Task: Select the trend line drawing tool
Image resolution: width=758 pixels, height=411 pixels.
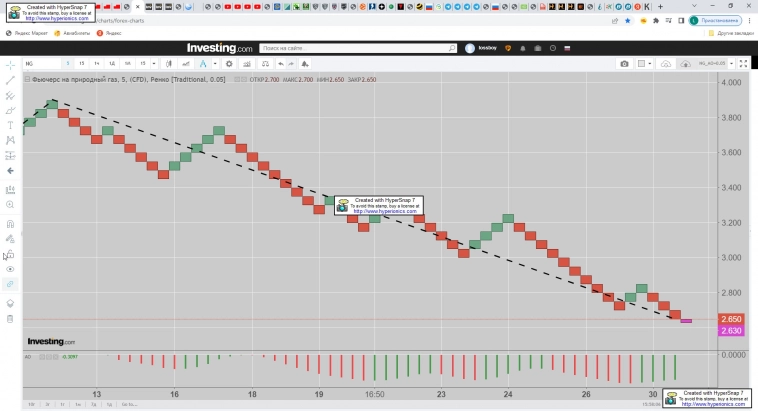Action: click(x=10, y=80)
